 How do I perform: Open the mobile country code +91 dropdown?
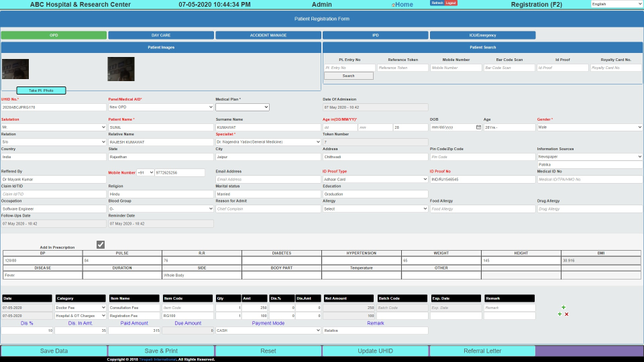146,173
